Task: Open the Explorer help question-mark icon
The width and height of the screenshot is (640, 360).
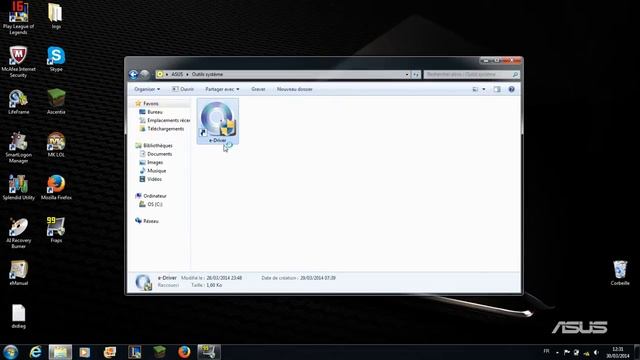Action: 511,89
